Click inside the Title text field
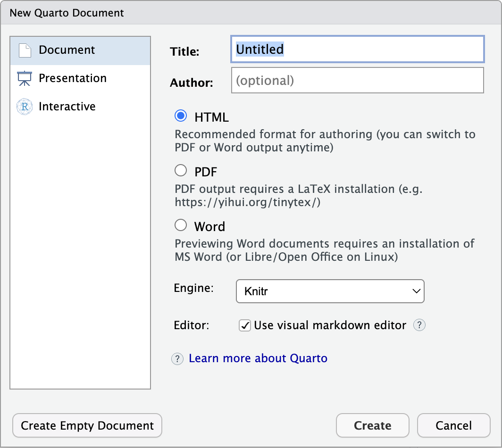 pos(357,49)
